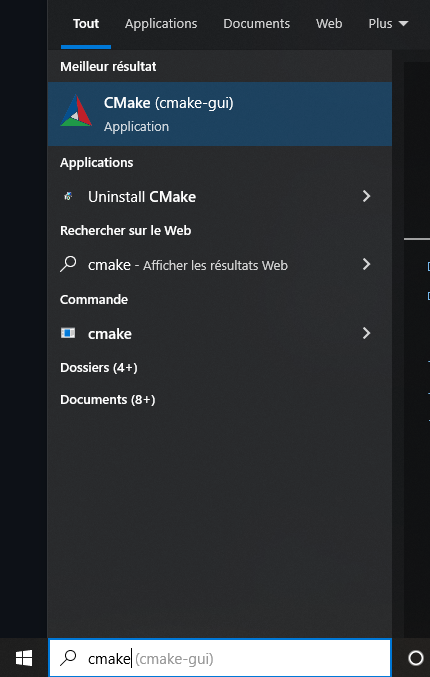Viewport: 430px width, 677px height.
Task: Expand Uninstall CMake options arrow
Action: point(367,196)
